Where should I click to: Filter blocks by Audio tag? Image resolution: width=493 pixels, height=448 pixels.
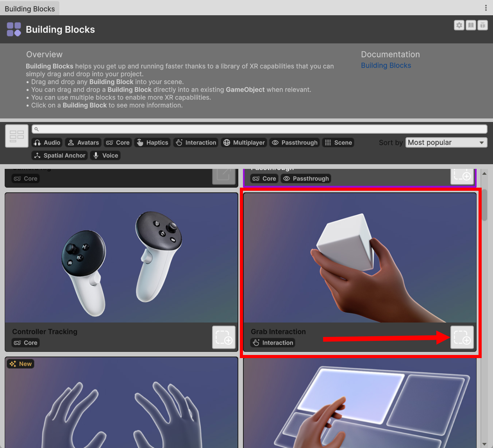coord(47,143)
